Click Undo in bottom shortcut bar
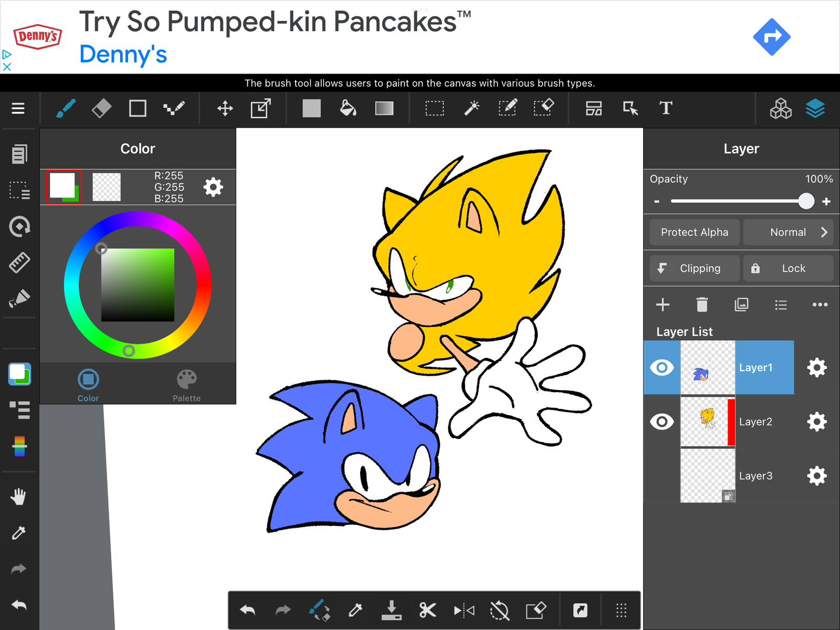 click(247, 610)
